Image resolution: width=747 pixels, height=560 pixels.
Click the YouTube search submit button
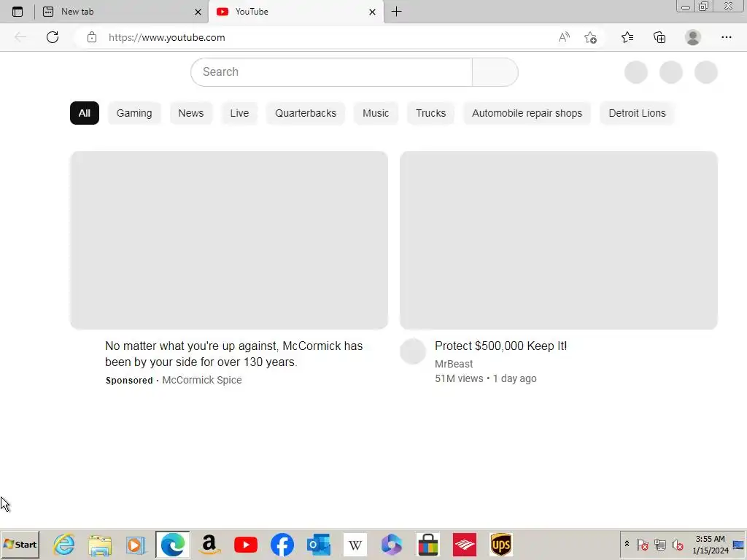(x=495, y=72)
